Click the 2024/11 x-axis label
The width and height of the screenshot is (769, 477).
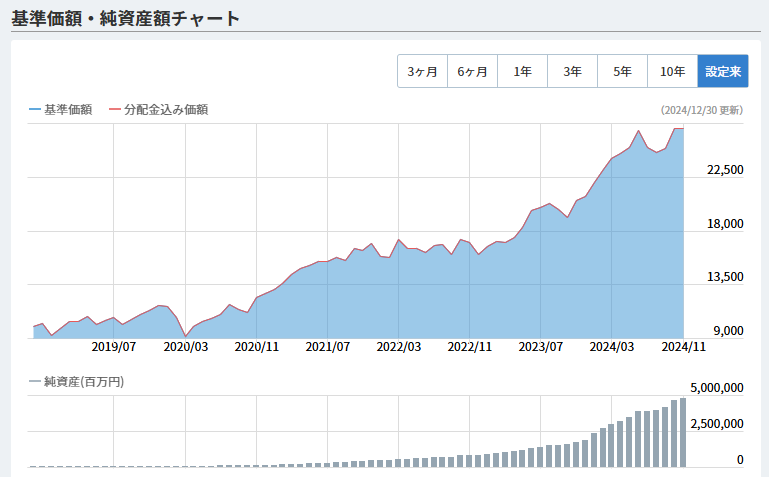pyautogui.click(x=683, y=347)
